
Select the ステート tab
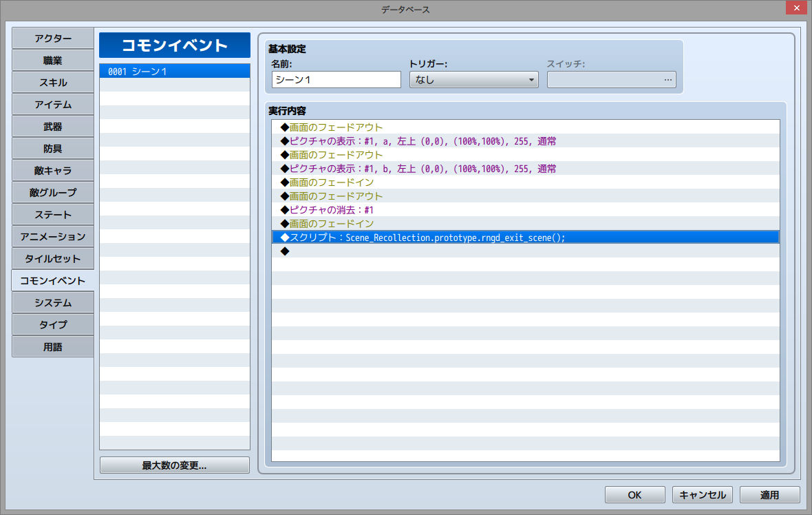click(x=53, y=215)
